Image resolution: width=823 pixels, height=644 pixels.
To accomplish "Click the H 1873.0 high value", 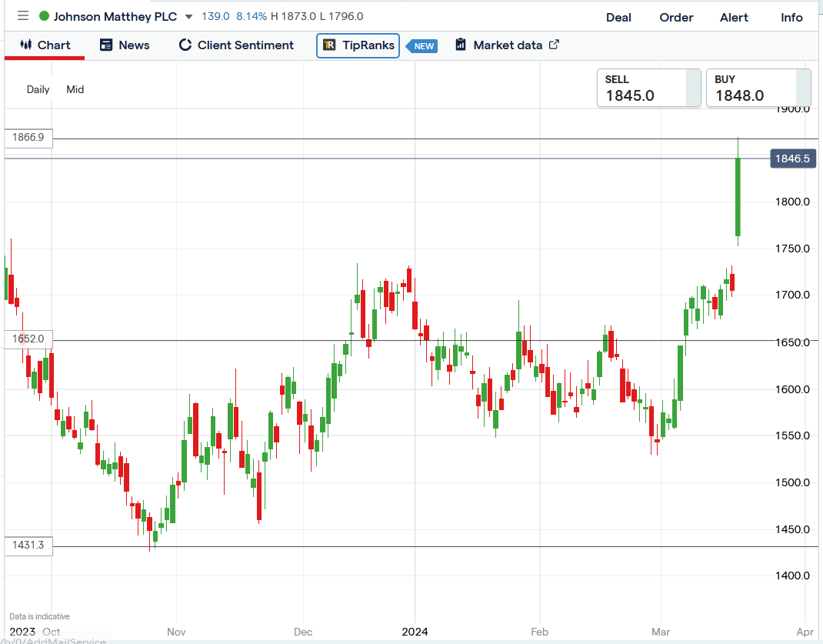I will point(293,16).
